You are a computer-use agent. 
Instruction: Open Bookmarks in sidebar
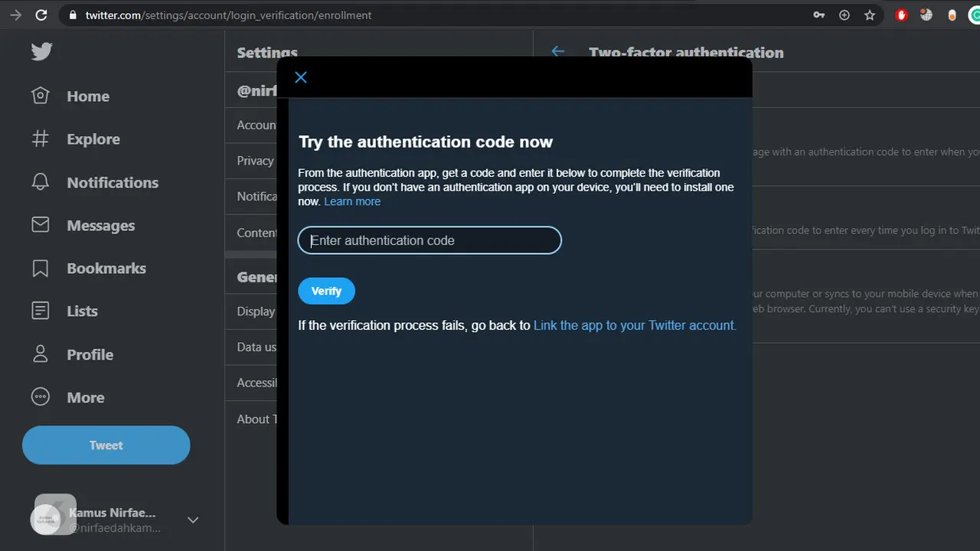pyautogui.click(x=89, y=268)
